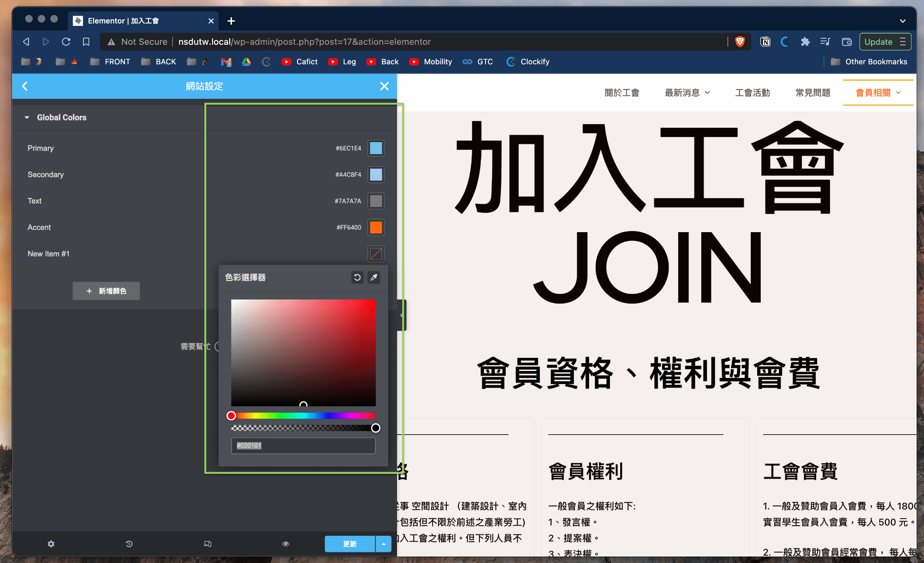
Task: Click the browser Update button
Action: tap(885, 42)
